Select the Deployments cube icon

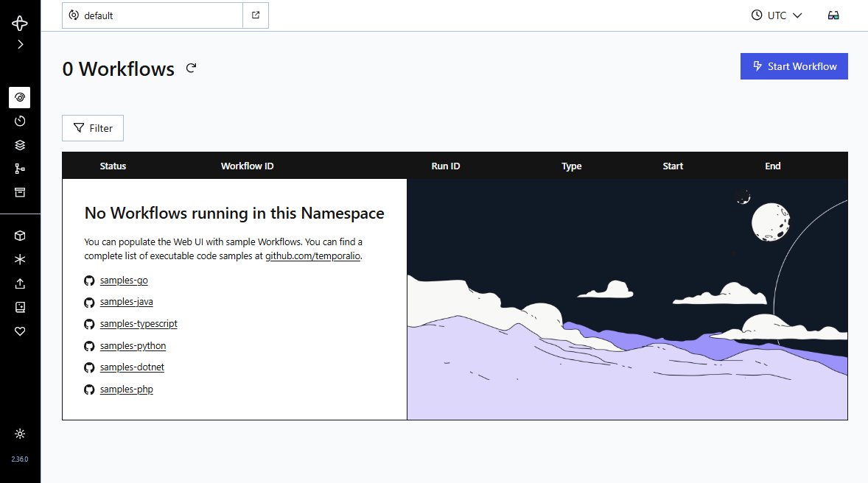(20, 236)
